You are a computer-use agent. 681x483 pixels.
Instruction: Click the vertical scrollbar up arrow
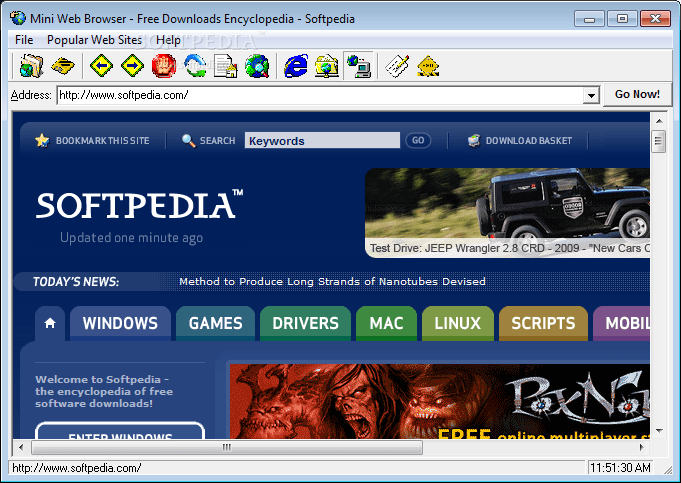659,121
